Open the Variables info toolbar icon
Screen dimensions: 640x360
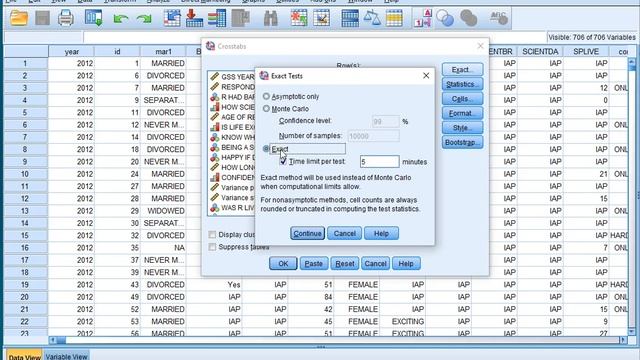pos(217,18)
